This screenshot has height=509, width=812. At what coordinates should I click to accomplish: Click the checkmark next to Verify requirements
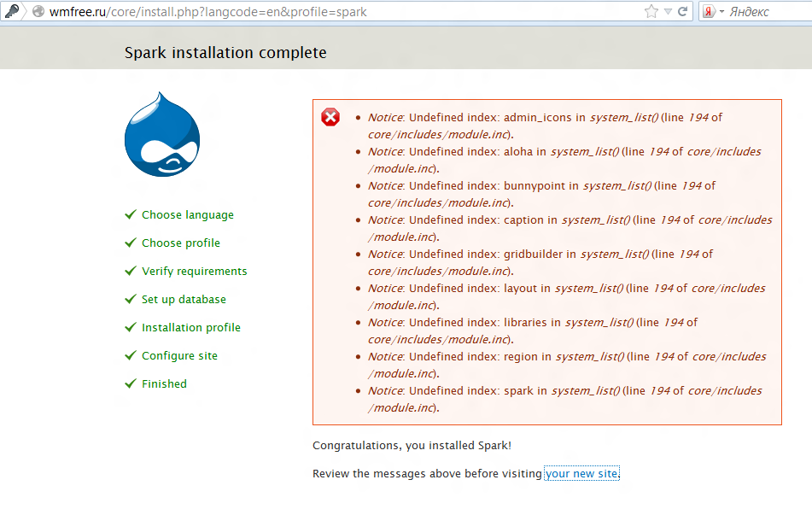[x=130, y=272]
